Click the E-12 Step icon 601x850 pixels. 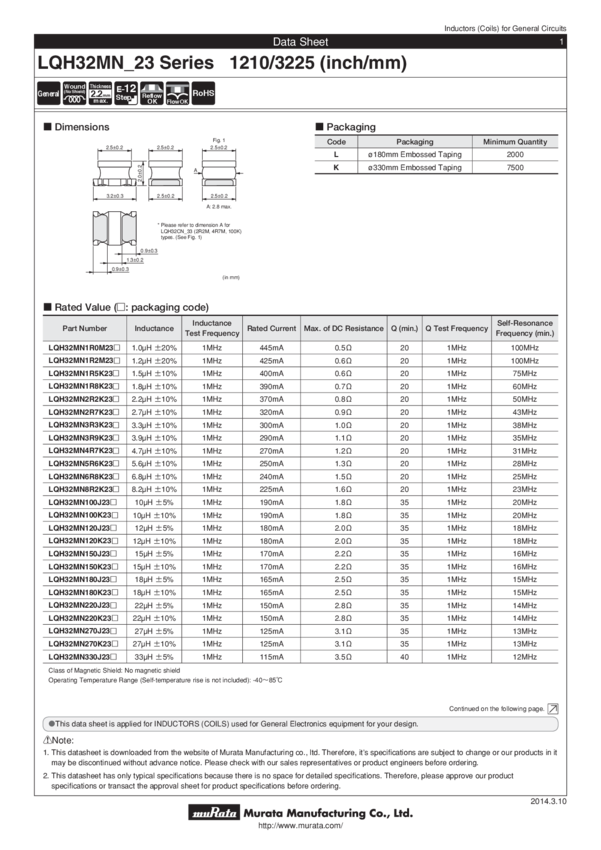126,94
